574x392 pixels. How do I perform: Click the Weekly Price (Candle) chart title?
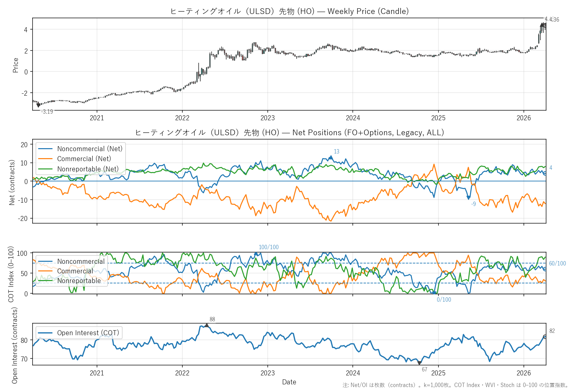[x=289, y=11]
